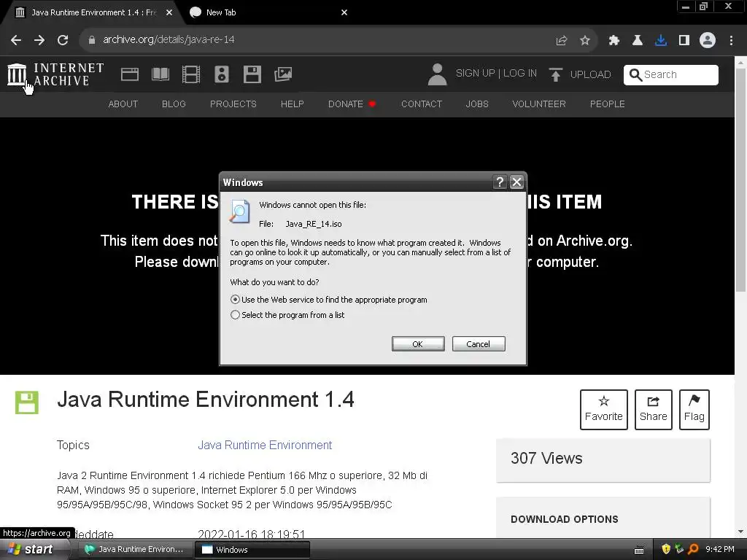Open the HELP menu item
Image resolution: width=747 pixels, height=560 pixels.
(x=292, y=104)
